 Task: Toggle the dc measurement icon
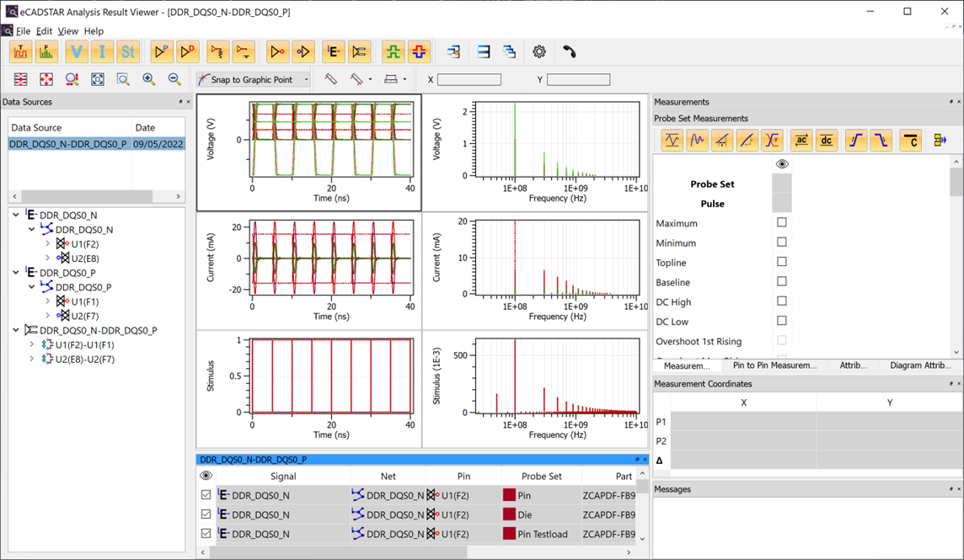click(827, 141)
